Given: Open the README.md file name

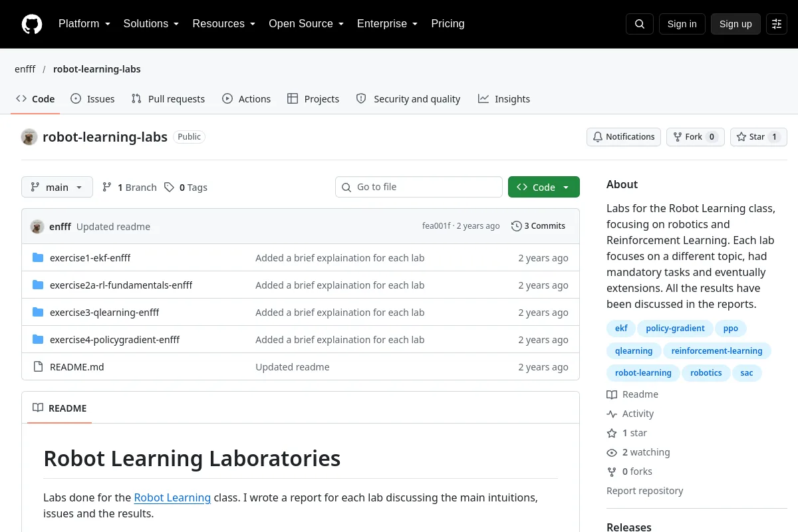Looking at the screenshot, I should tap(77, 367).
